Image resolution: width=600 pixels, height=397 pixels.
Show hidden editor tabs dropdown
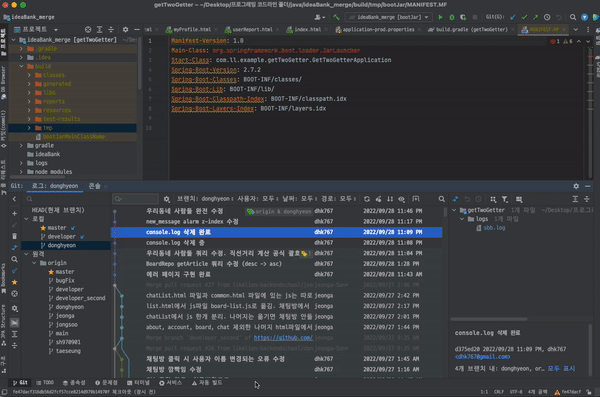tap(576, 29)
